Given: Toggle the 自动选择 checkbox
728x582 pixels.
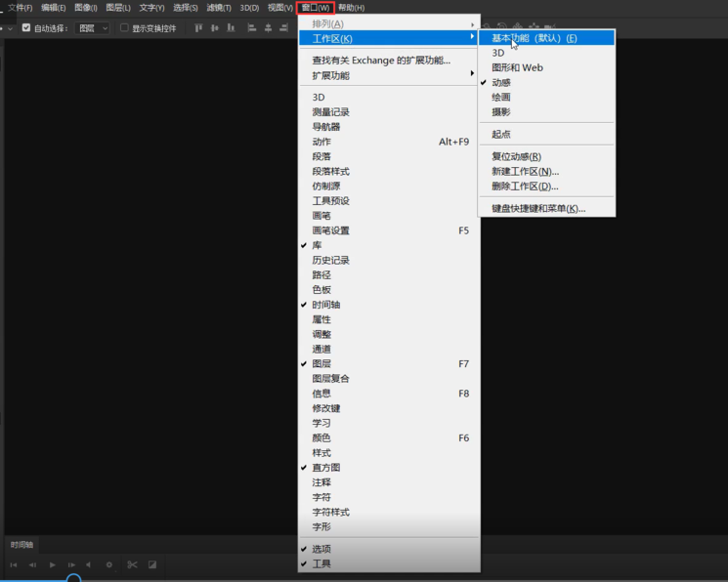Looking at the screenshot, I should pos(26,28).
